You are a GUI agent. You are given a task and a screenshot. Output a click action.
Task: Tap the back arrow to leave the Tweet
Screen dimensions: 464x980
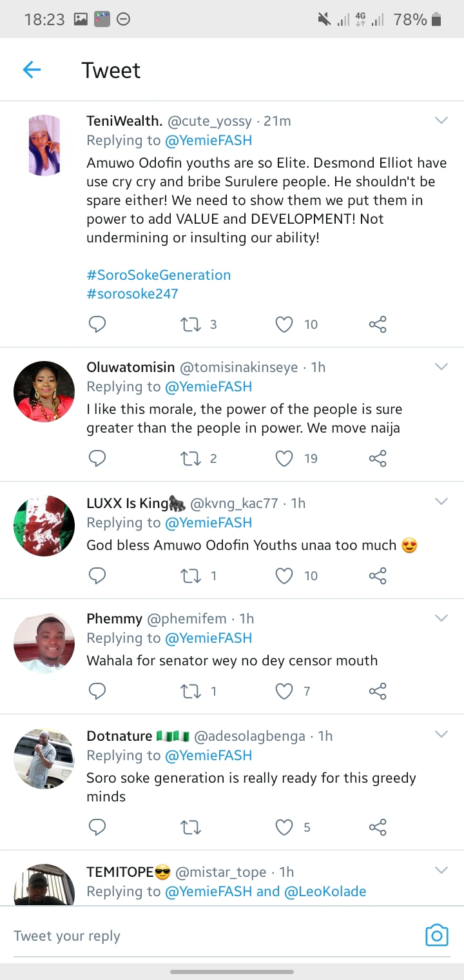[x=32, y=70]
